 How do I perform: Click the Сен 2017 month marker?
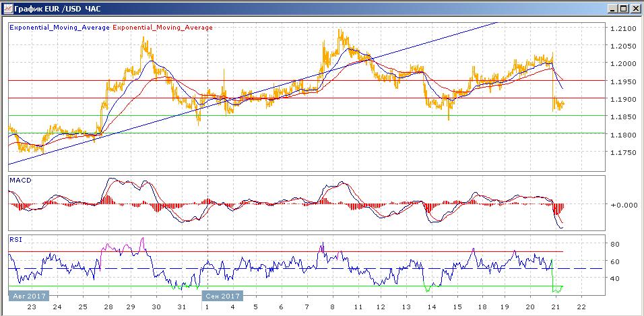tap(222, 296)
